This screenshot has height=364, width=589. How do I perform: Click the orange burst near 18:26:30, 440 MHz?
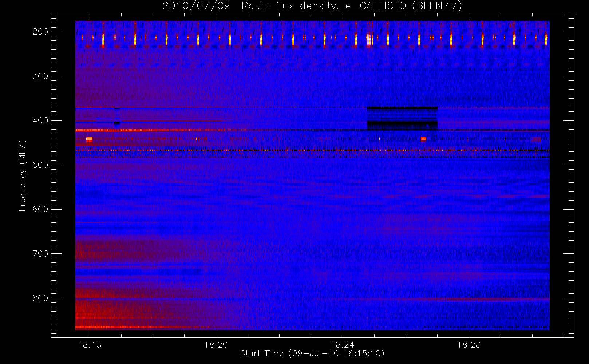coord(423,139)
